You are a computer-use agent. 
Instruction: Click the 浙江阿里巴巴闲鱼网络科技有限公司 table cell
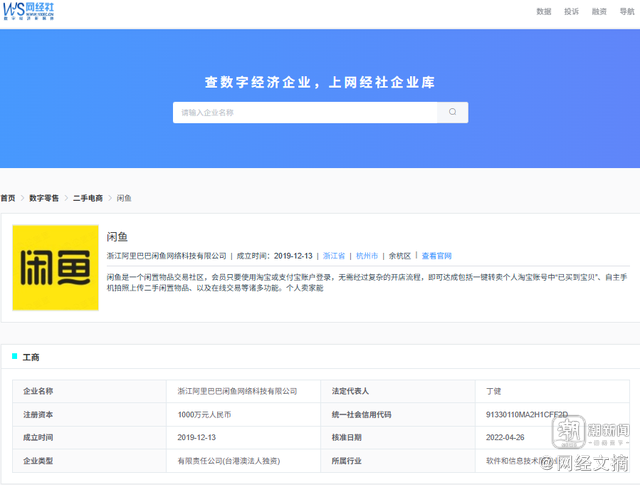tap(243, 391)
